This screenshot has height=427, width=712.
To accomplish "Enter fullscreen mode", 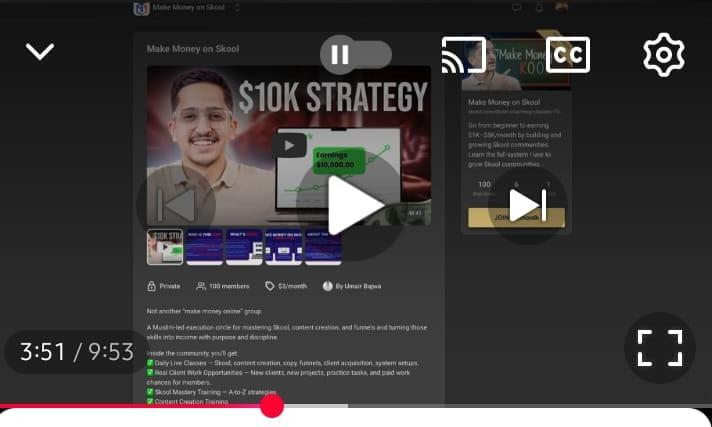I will coord(660,348).
